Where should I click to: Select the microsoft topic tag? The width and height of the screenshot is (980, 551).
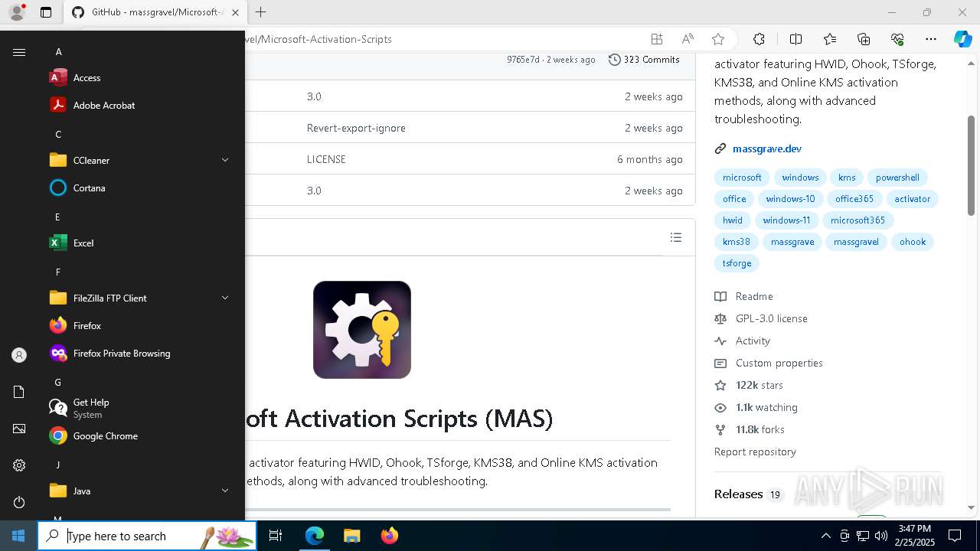742,178
